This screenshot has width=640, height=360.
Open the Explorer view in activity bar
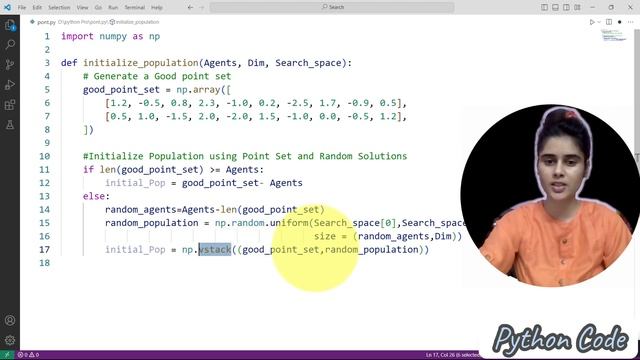[10, 25]
